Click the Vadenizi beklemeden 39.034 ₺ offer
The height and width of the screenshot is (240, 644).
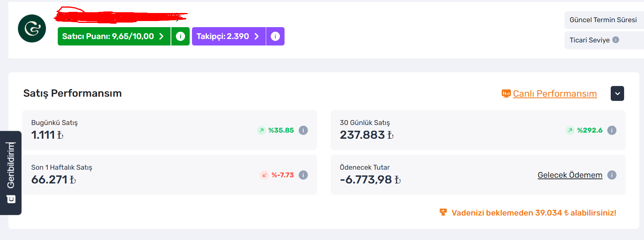(528, 213)
